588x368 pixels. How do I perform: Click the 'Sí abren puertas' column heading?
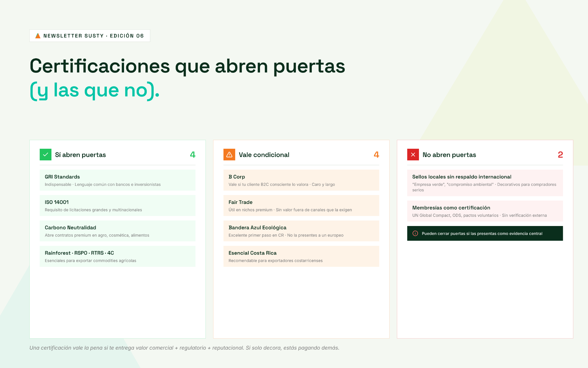coord(81,155)
